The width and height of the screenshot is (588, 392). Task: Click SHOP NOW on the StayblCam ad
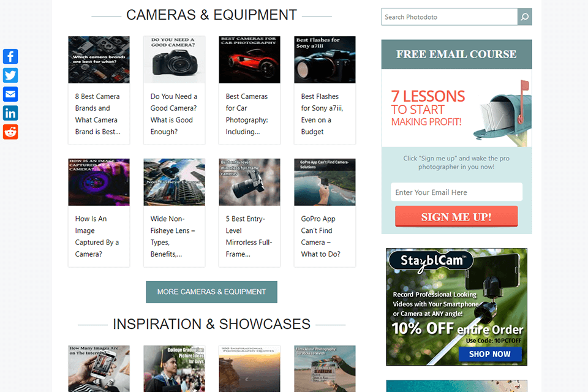[490, 355]
